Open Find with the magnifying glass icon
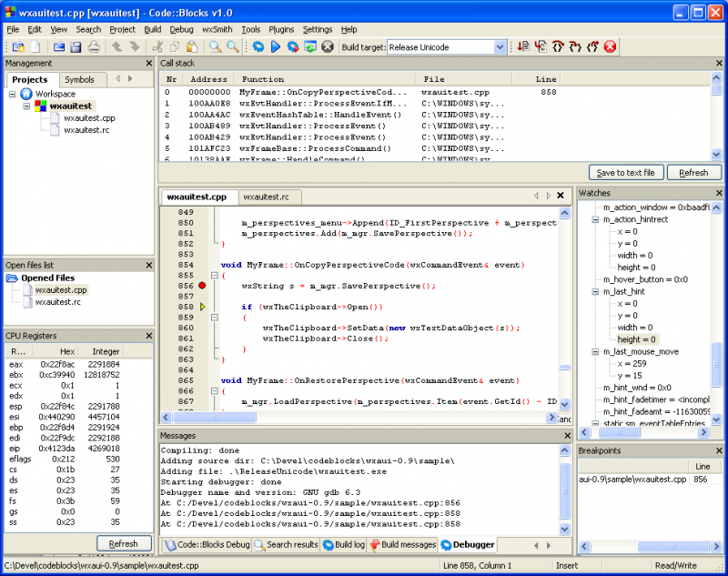 (x=215, y=46)
